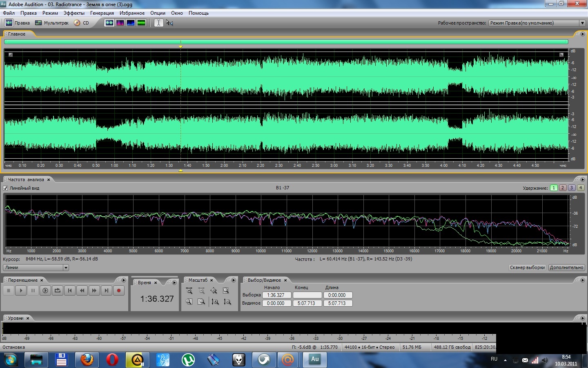Switch to the Мультитрек view
The image size is (588, 368).
[x=52, y=23]
